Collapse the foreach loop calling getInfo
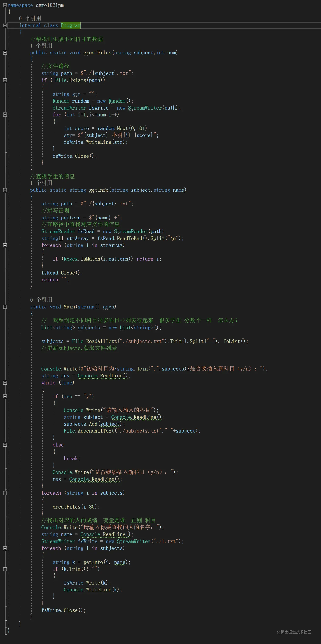The width and height of the screenshot is (321, 644). click(x=5, y=548)
